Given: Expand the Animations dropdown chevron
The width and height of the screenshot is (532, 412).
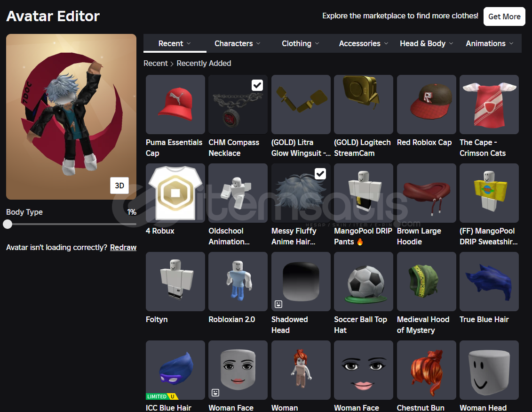Looking at the screenshot, I should pyautogui.click(x=511, y=43).
